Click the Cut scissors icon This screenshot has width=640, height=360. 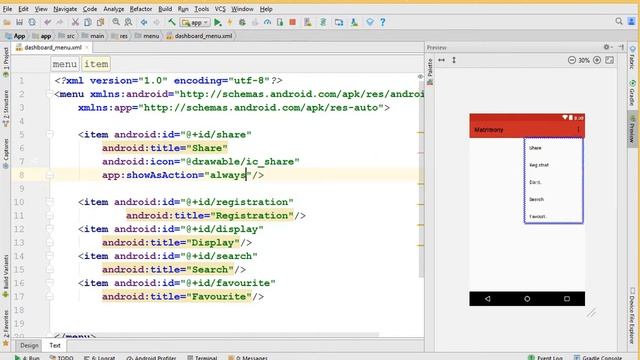point(75,22)
